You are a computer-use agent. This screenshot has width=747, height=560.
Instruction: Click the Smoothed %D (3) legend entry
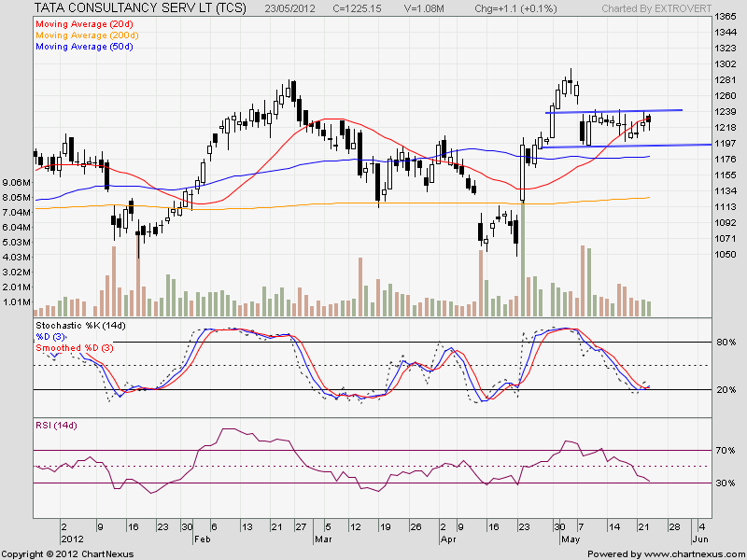pos(75,347)
